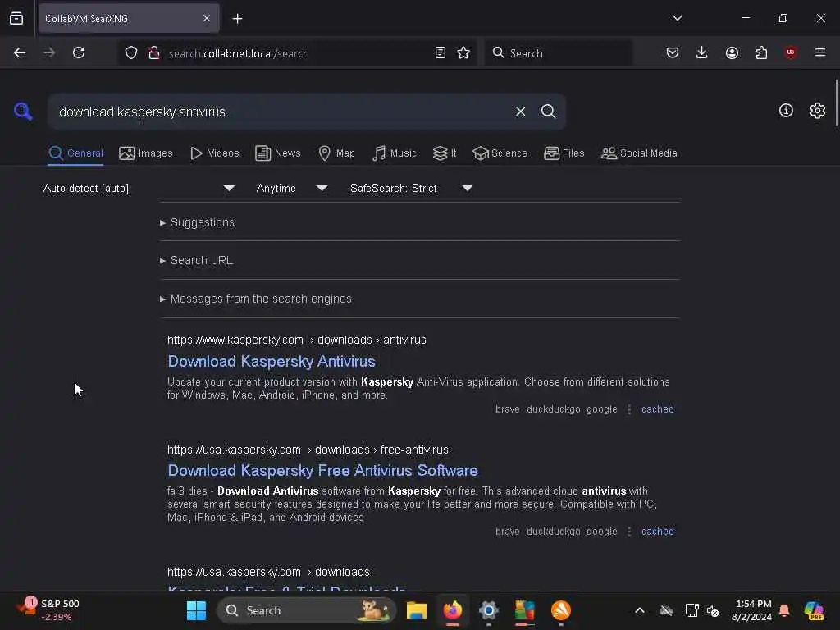Image resolution: width=840 pixels, height=630 pixels.
Task: Show hidden system tray icons chevron
Action: (640, 610)
